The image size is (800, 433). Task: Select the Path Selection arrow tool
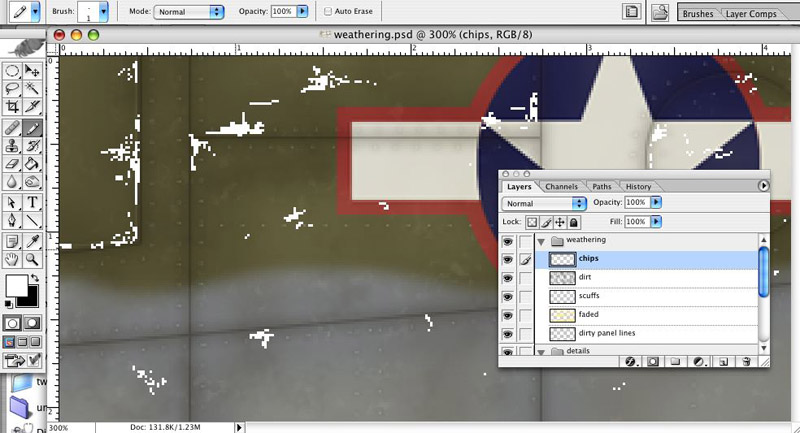pyautogui.click(x=12, y=202)
